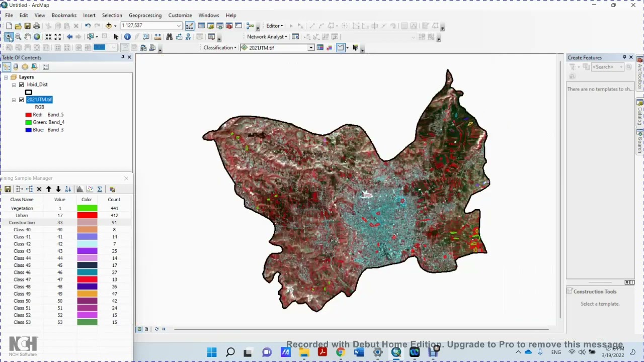This screenshot has height=362, width=644.
Task: Open the Geoprocessing menu
Action: pos(145,16)
